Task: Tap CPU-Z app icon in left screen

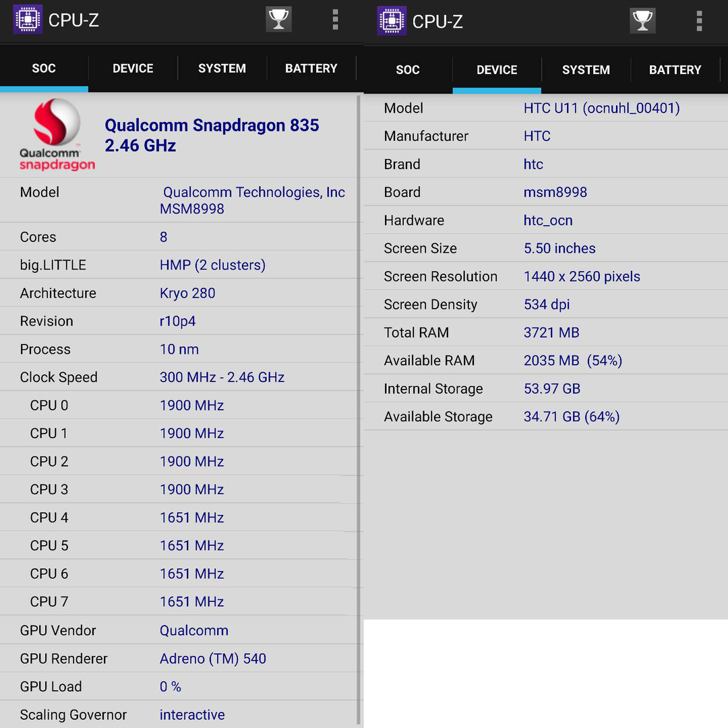Action: point(28,20)
